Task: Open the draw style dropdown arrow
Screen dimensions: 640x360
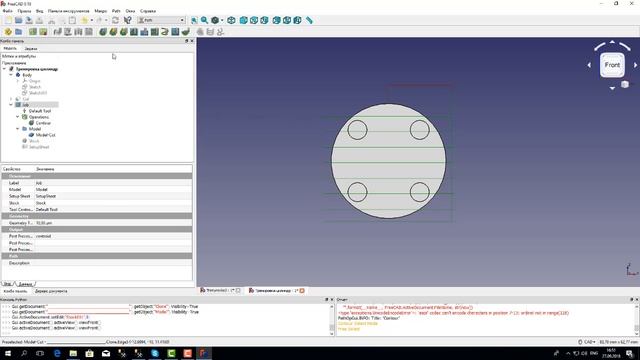Action: click(x=222, y=20)
